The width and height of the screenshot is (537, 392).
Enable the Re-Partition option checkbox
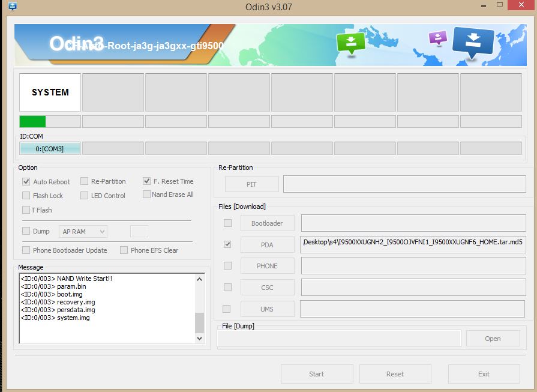(84, 181)
